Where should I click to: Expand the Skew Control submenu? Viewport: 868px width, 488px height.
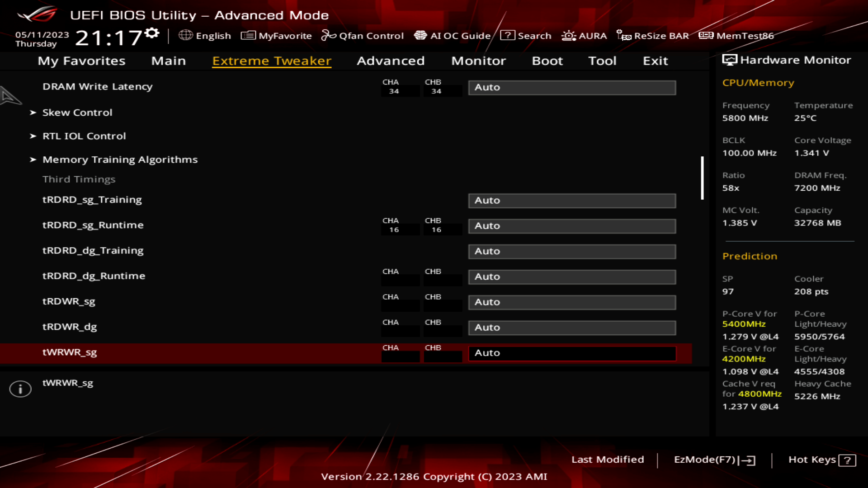77,112
